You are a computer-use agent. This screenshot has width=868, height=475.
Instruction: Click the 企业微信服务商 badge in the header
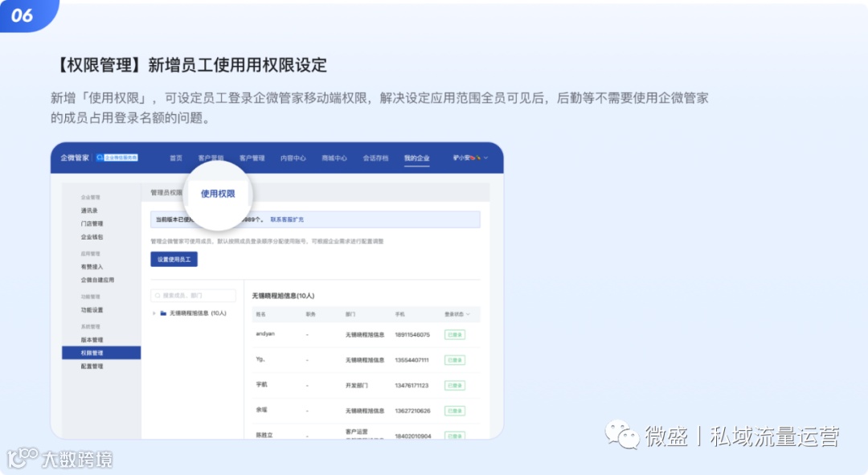pos(117,158)
